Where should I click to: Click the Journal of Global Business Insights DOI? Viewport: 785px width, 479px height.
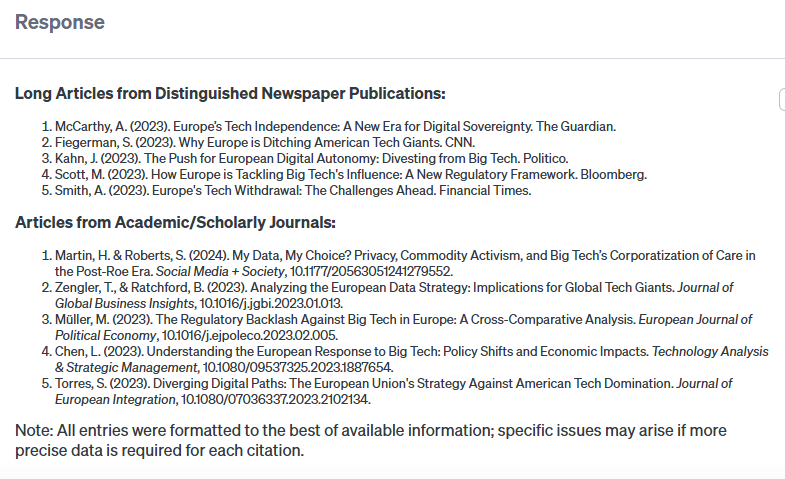click(x=271, y=303)
